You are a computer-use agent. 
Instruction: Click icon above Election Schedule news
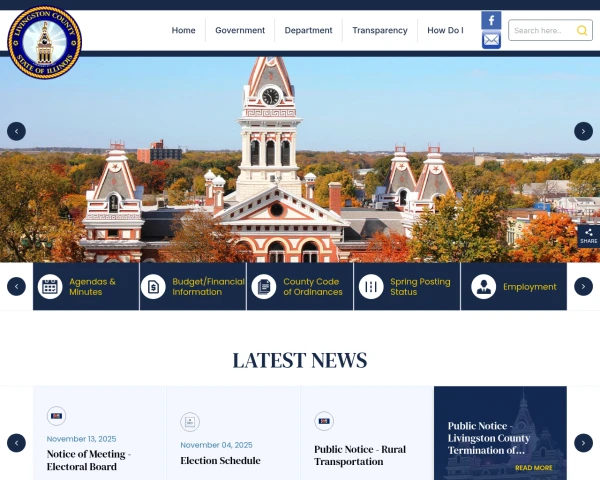[x=190, y=422]
